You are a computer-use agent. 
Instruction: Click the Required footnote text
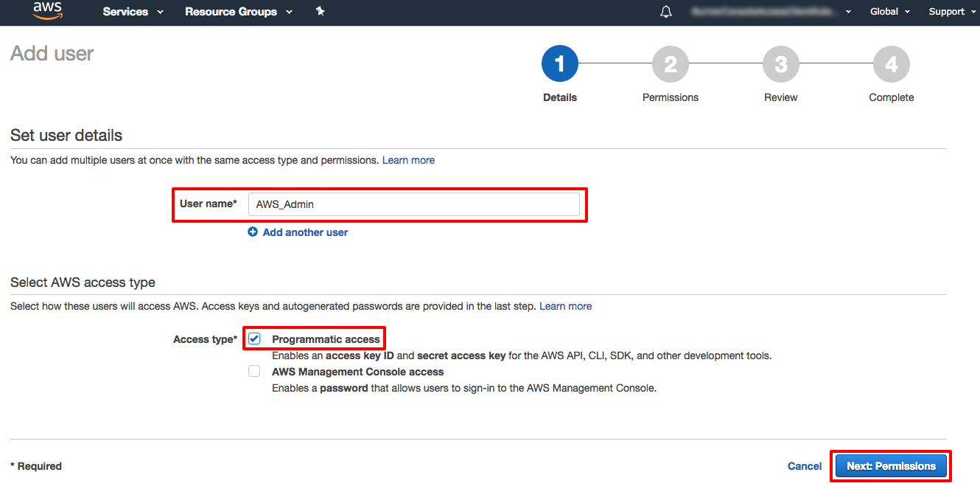(x=36, y=466)
